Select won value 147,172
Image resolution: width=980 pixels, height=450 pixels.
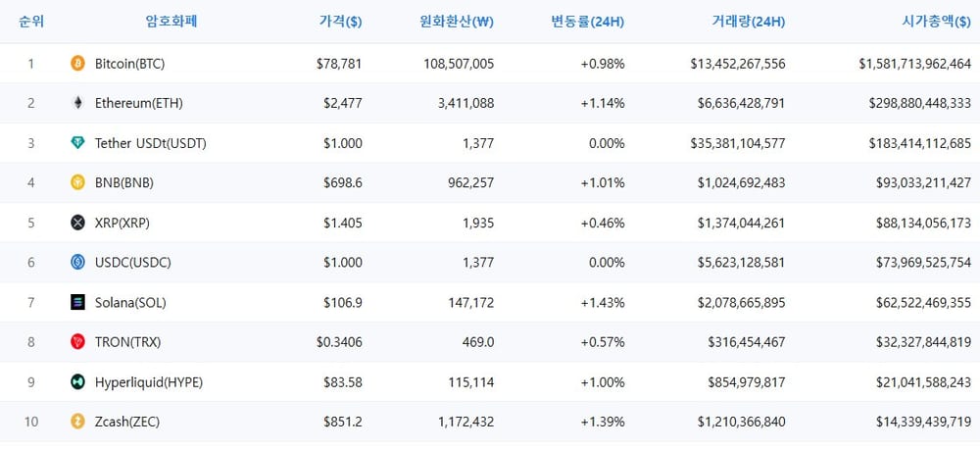(x=471, y=303)
